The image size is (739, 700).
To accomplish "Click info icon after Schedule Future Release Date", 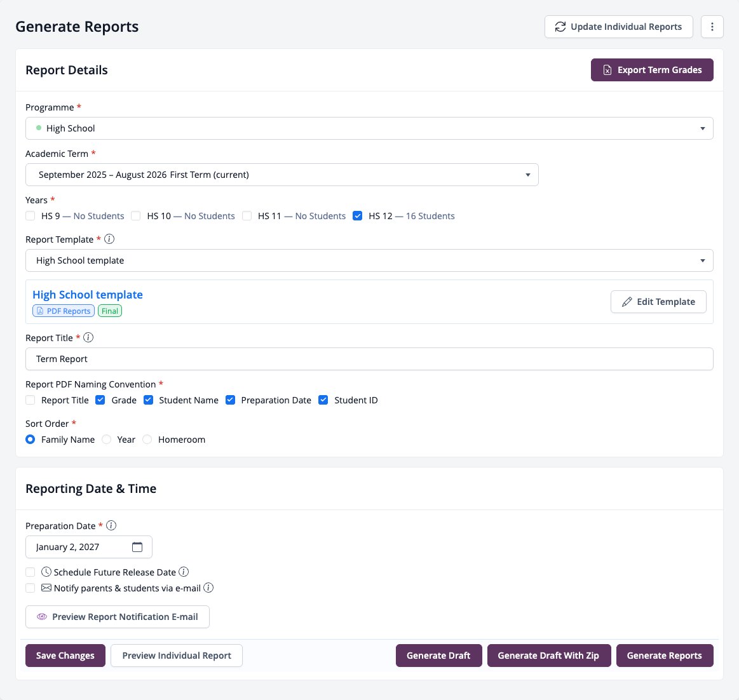I will point(184,572).
